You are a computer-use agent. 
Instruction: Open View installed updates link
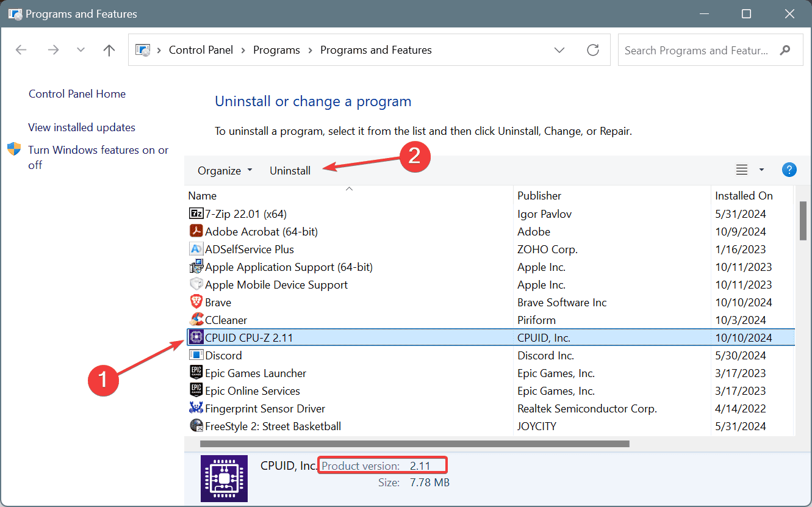coord(82,128)
